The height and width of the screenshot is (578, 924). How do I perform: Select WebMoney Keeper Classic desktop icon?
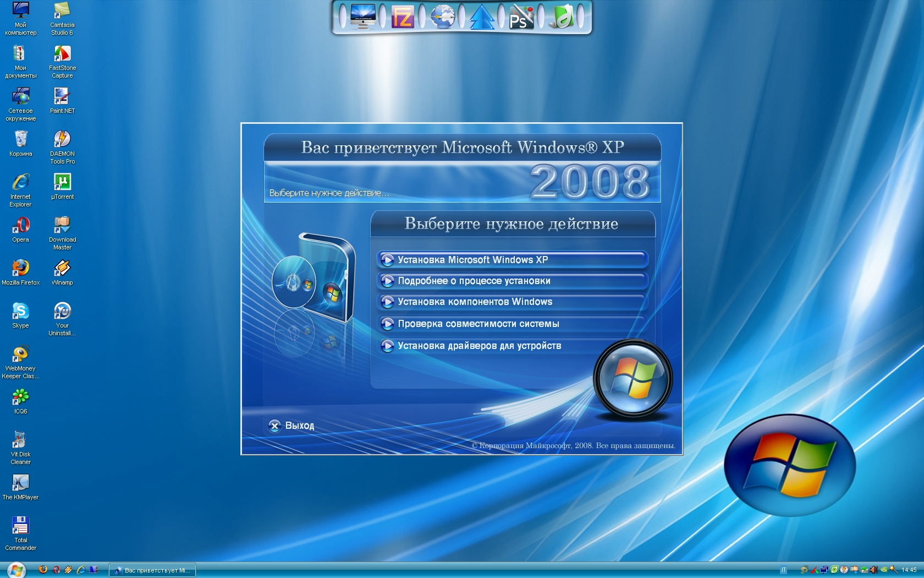pyautogui.click(x=20, y=362)
